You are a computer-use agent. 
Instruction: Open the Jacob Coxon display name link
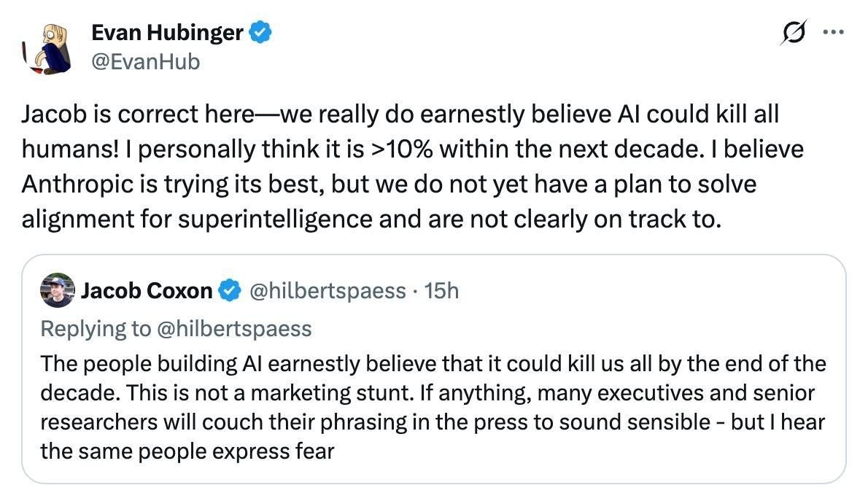pos(147,290)
